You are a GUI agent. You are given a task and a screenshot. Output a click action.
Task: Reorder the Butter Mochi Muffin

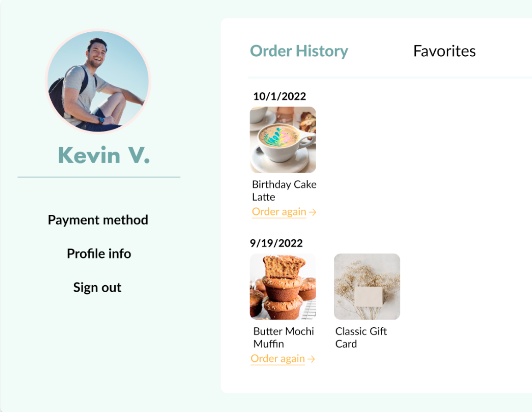pos(278,359)
